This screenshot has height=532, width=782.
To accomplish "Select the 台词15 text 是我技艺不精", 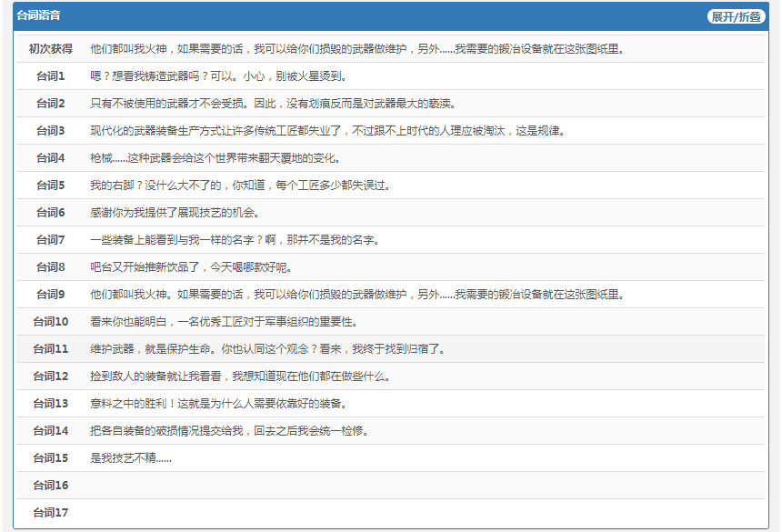I will point(131,458).
